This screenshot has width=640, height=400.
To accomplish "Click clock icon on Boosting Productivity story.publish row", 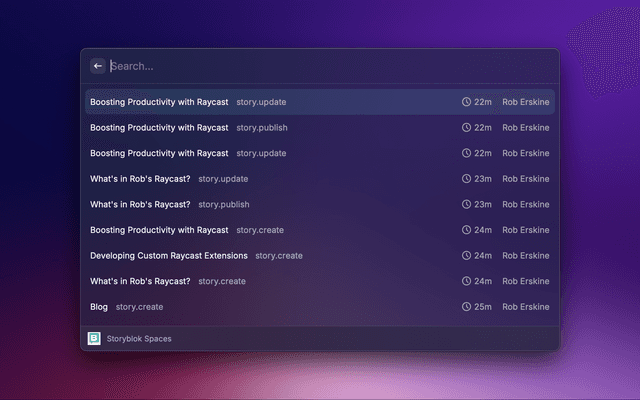I will tap(466, 128).
